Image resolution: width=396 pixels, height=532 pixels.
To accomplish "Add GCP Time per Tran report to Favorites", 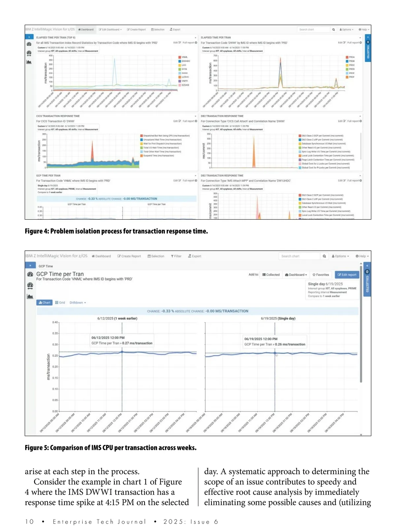I will (320, 275).
